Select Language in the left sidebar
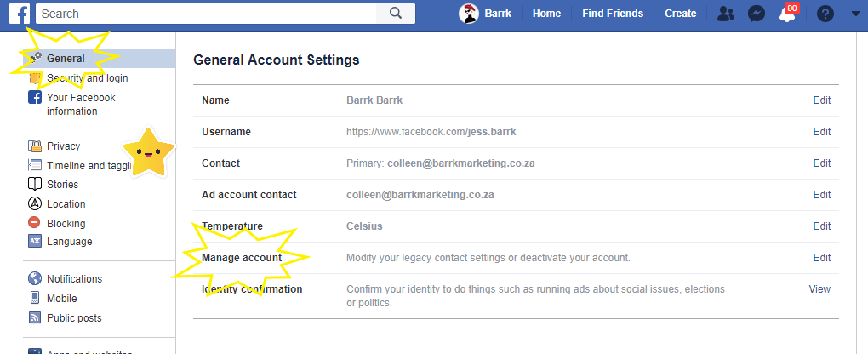Viewport: 868px width, 354px height. tap(69, 242)
